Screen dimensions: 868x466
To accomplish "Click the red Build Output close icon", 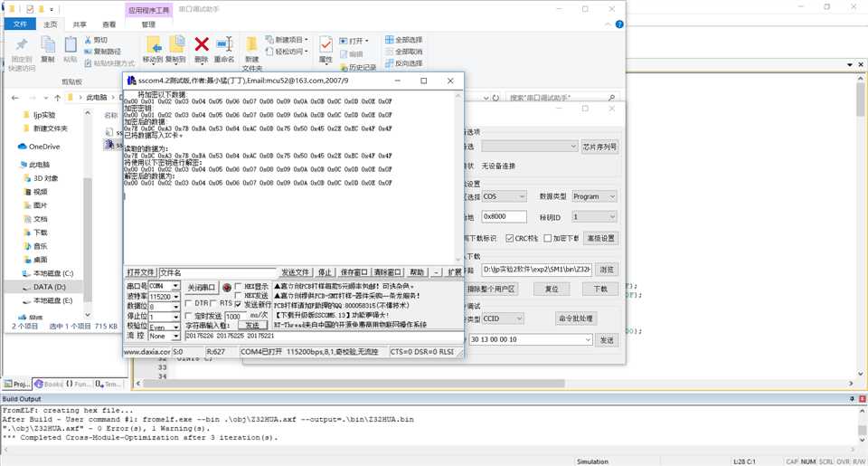I will point(862,399).
